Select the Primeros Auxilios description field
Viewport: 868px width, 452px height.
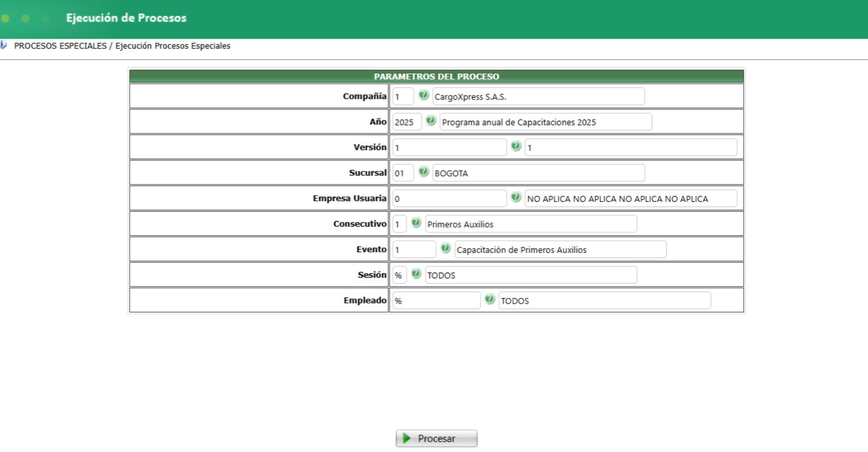(531, 224)
